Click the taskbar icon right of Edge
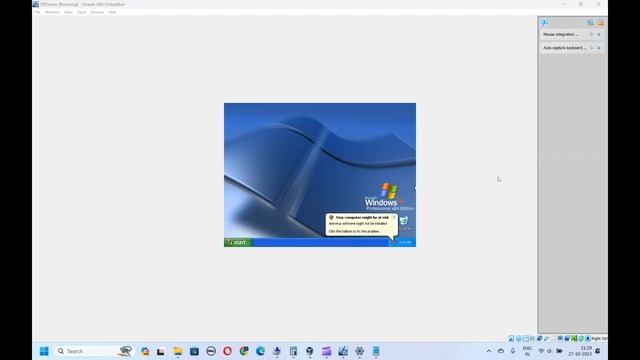Image resolution: width=640 pixels, height=360 pixels. (x=277, y=351)
